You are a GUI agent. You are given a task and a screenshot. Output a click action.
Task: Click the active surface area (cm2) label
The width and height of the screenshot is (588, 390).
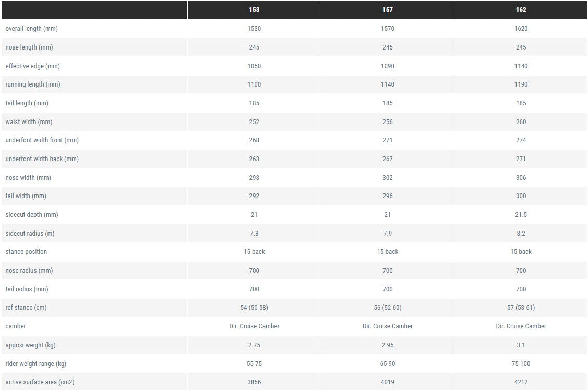click(x=40, y=382)
